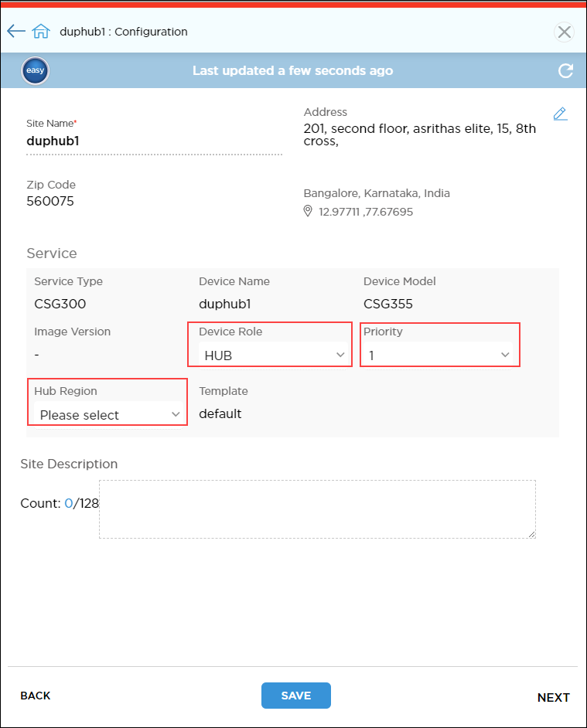
Task: Click the location pin icon
Action: [308, 211]
